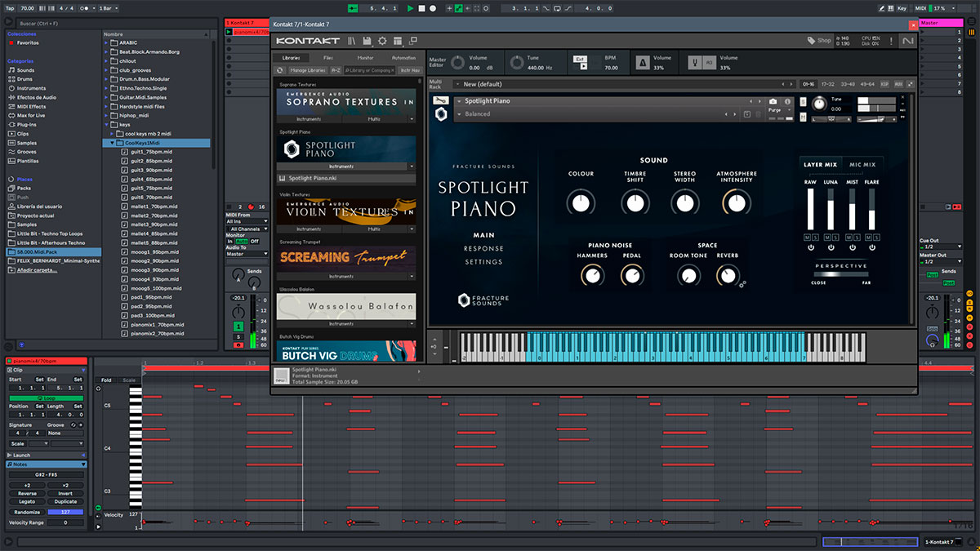Click the COLOUR knob
Image resolution: width=980 pixels, height=551 pixels.
581,202
